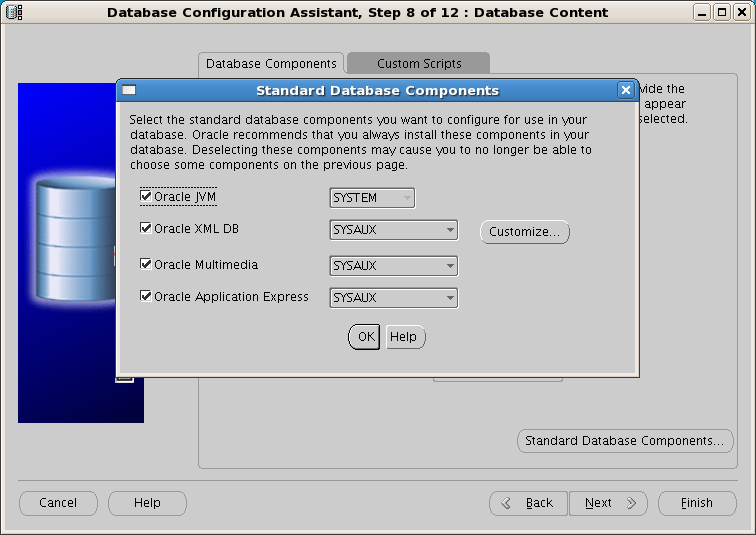Image resolution: width=756 pixels, height=535 pixels.
Task: Confirm the dialog with OK
Action: [x=364, y=337]
